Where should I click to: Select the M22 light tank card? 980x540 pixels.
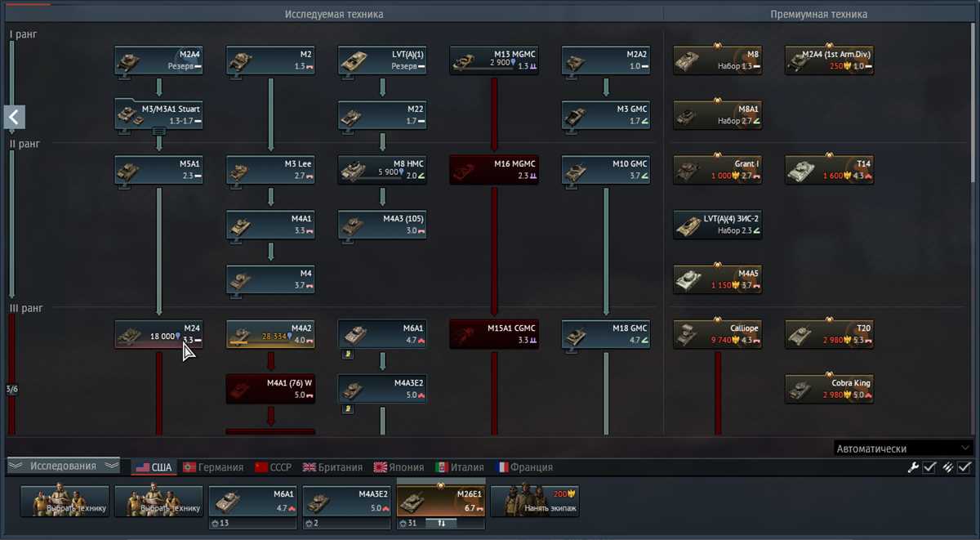[382, 115]
